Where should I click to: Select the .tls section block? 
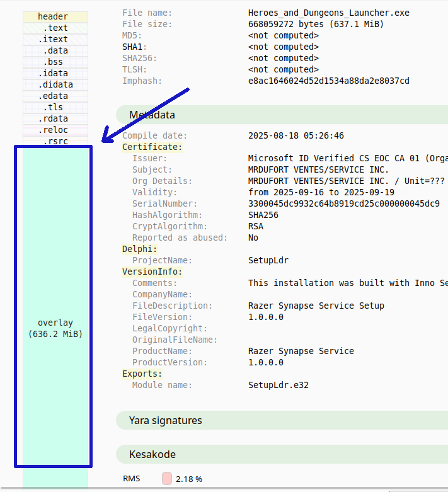coord(55,107)
